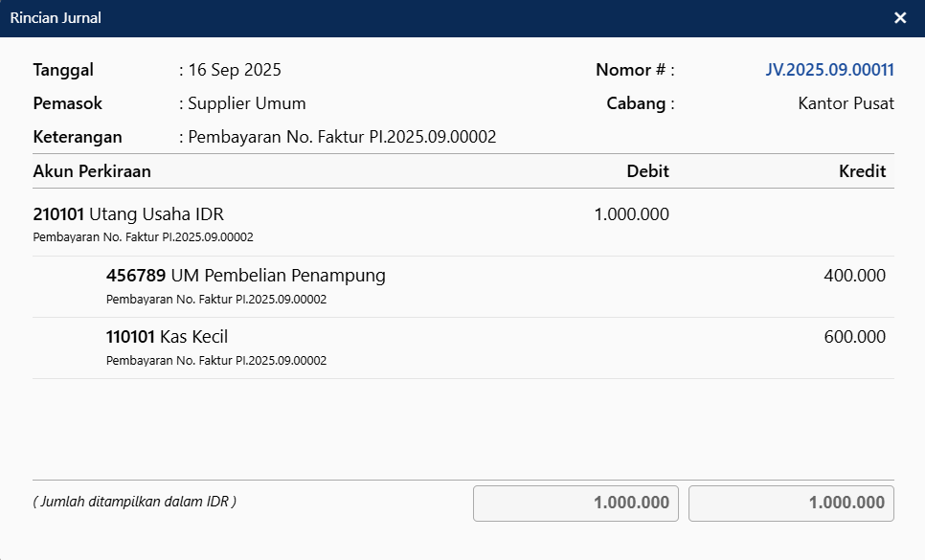Click the Rincian Jurnal title bar

(383, 18)
